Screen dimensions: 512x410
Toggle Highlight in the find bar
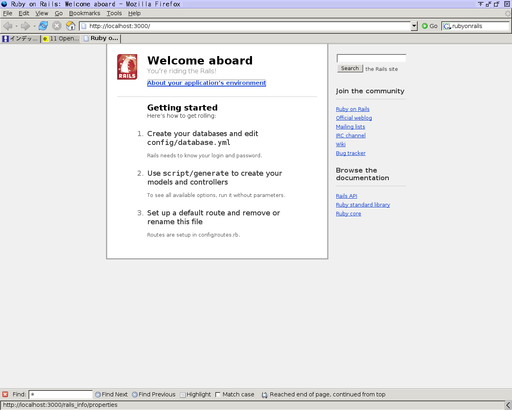click(x=195, y=394)
